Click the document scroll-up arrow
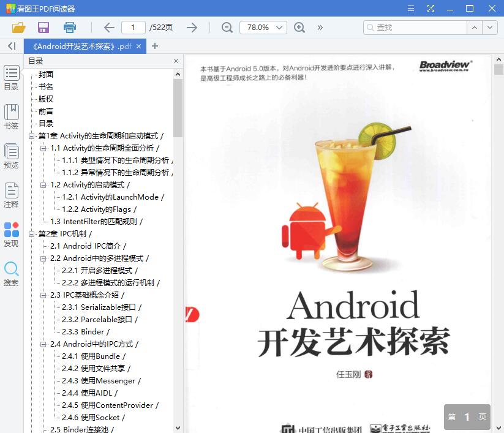The image size is (504, 433). tap(498, 59)
